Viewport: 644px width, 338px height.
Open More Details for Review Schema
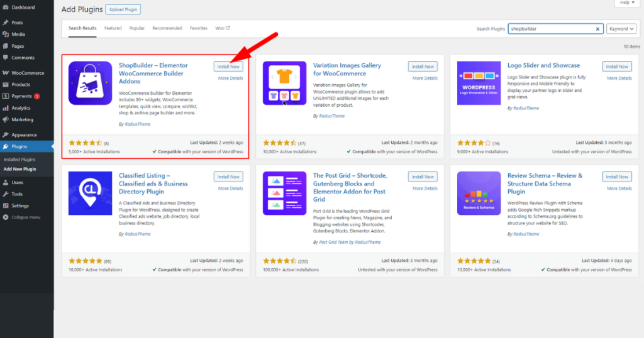pyautogui.click(x=619, y=188)
